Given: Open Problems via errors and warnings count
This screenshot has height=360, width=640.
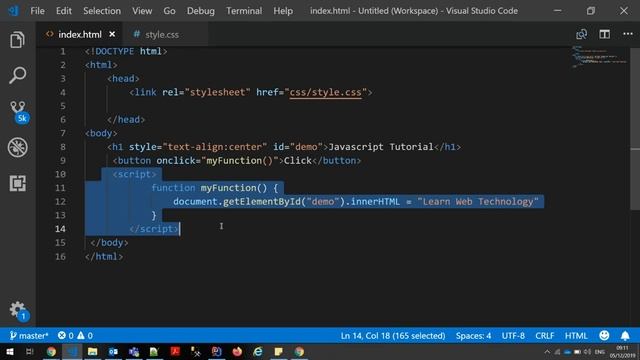Looking at the screenshot, I should [x=75, y=336].
